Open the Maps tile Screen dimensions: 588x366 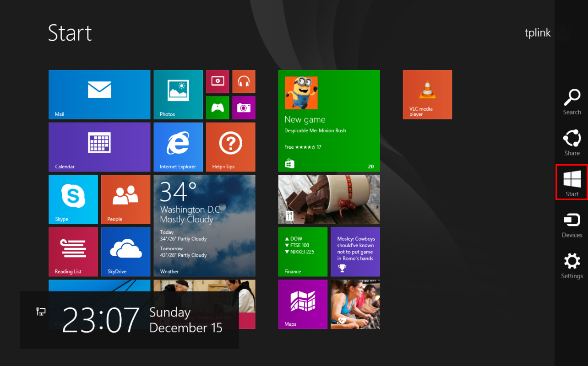pos(303,304)
